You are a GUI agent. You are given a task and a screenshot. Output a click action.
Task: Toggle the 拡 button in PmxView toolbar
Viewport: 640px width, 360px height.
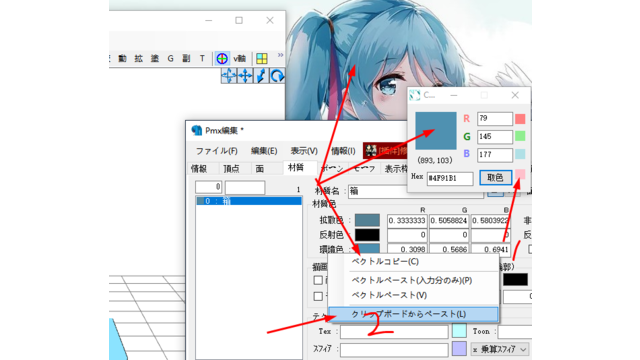tap(139, 59)
